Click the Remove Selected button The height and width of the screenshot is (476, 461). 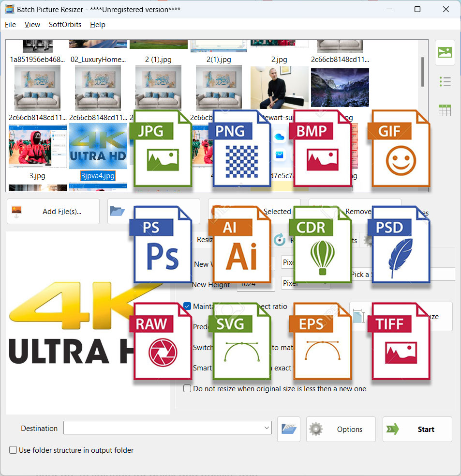(254, 211)
